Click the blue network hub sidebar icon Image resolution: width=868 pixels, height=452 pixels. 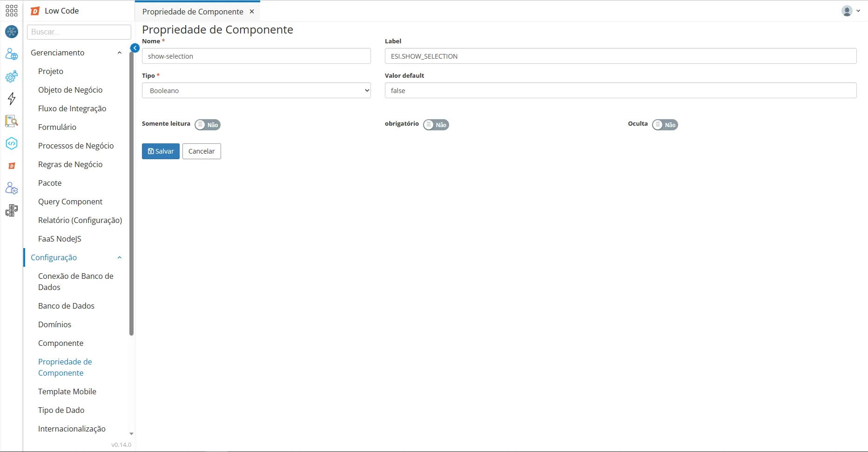(x=12, y=32)
